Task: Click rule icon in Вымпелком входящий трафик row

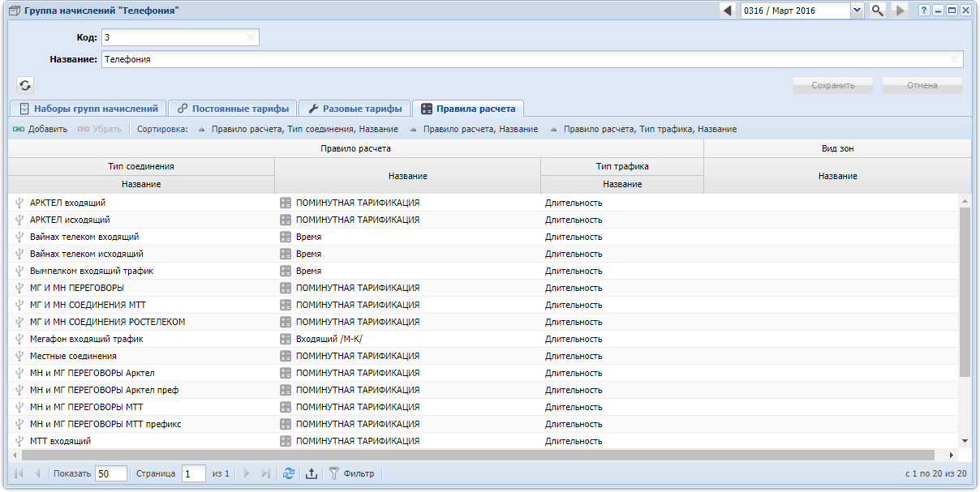Action: [285, 271]
